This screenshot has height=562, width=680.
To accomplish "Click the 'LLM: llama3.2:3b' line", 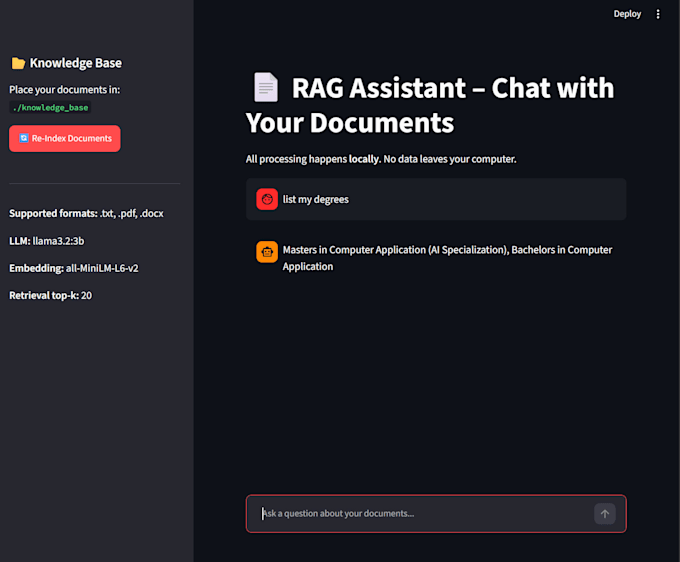I will (x=47, y=241).
